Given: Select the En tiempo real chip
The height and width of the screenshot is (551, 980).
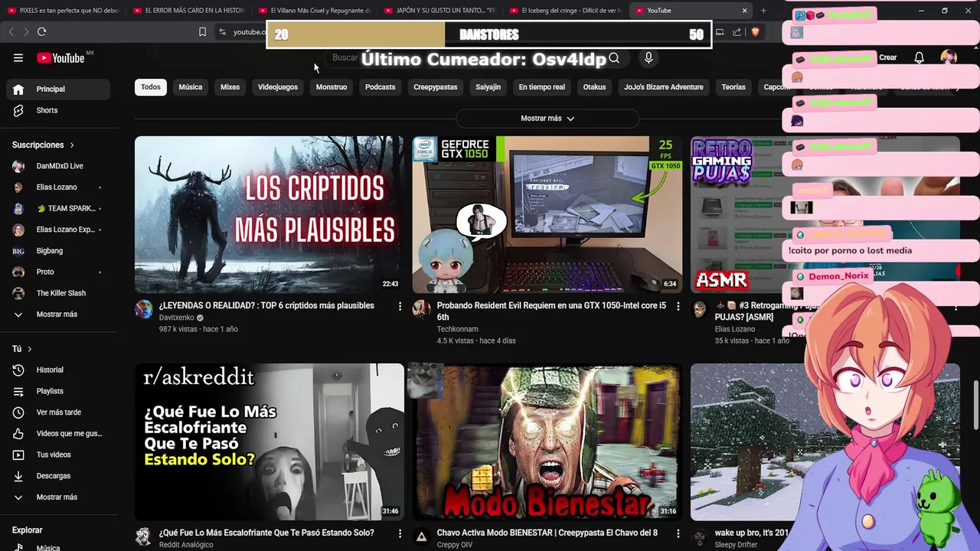Looking at the screenshot, I should pos(541,87).
